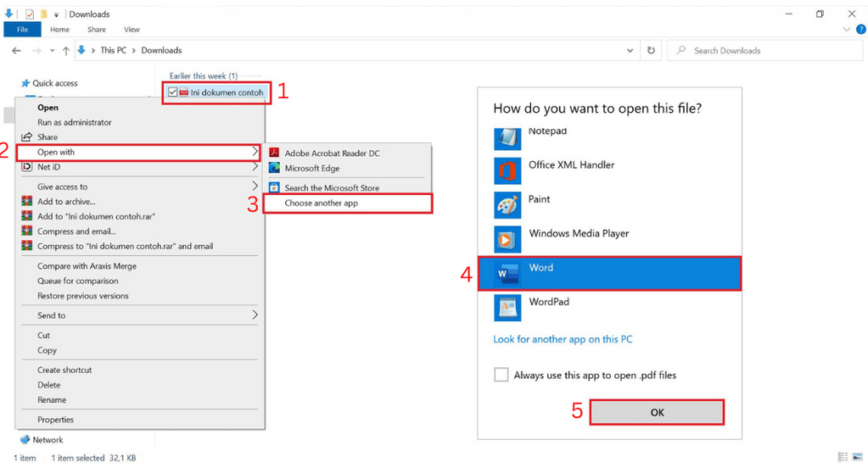Click the Up arrow navigation icon
The image size is (868, 468).
tap(65, 51)
